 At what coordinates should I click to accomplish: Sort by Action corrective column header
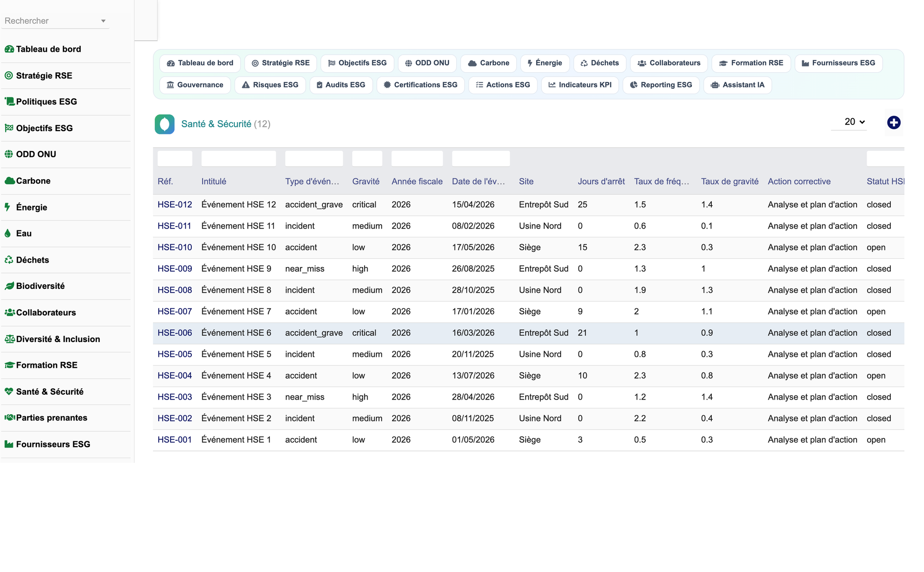[799, 181]
